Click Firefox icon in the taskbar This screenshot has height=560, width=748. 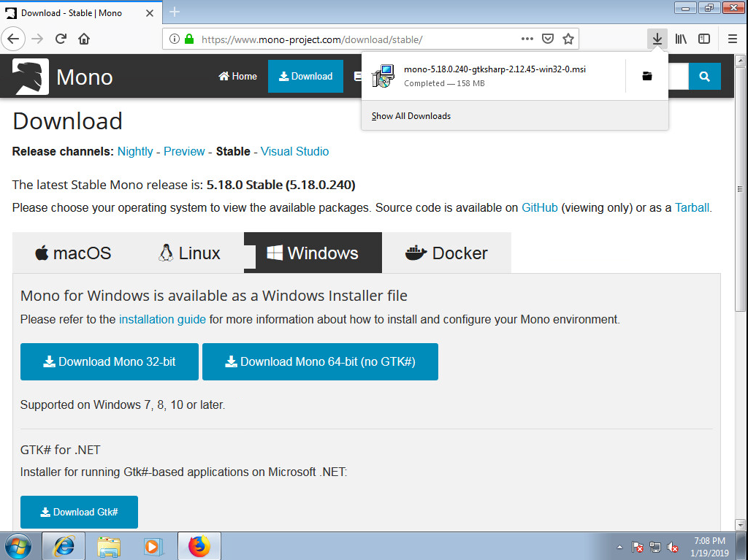click(199, 546)
